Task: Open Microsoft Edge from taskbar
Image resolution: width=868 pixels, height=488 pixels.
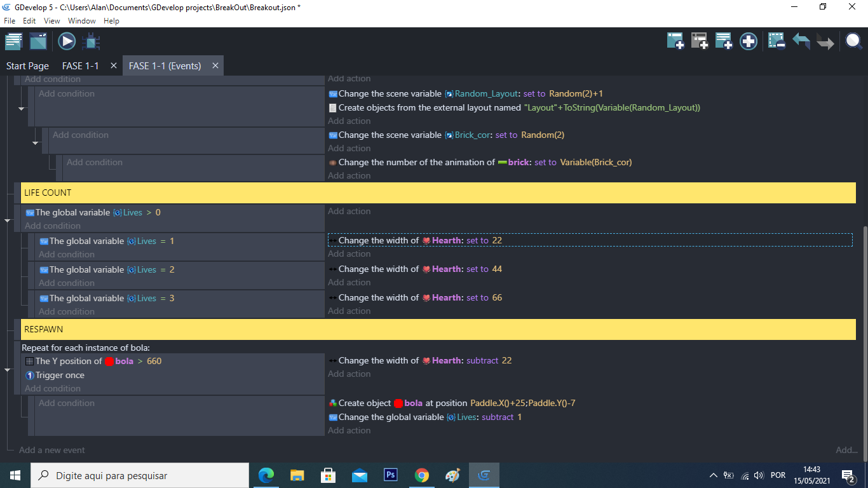Action: point(266,475)
